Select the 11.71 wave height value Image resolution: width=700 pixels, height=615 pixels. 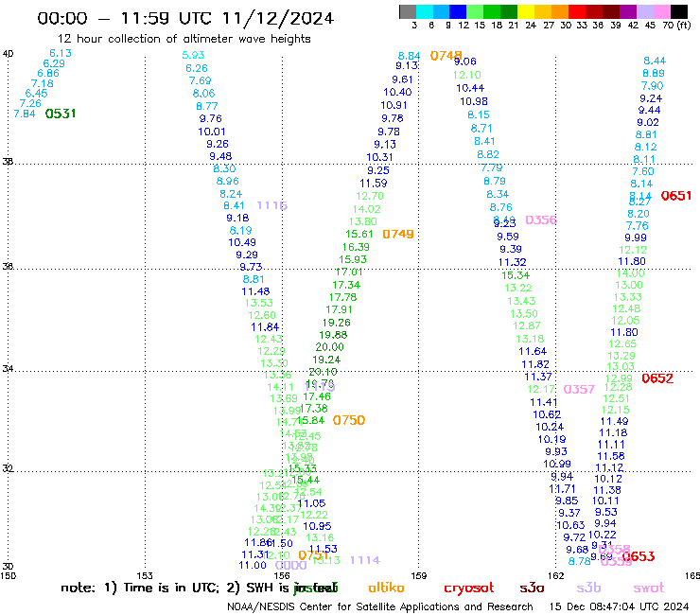point(562,489)
